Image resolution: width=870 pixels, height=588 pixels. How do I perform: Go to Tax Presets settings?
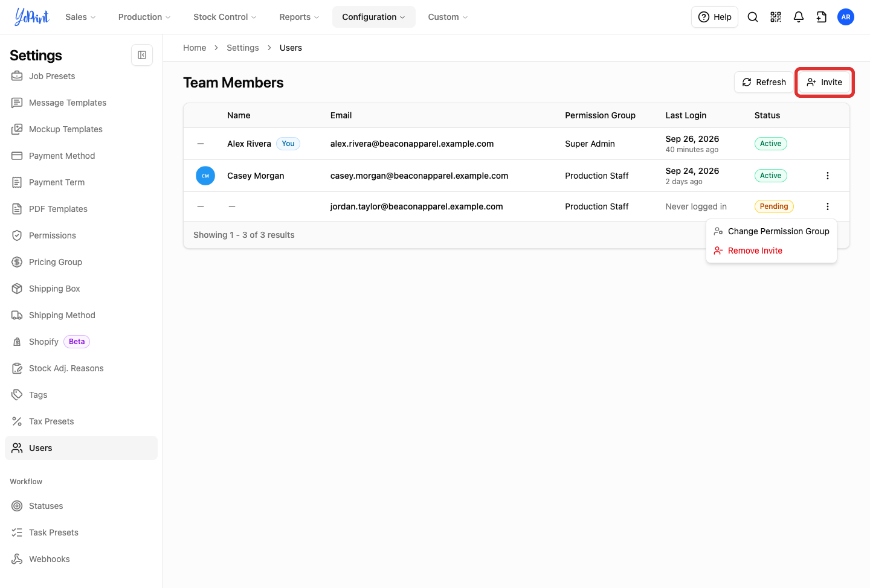[81, 421]
